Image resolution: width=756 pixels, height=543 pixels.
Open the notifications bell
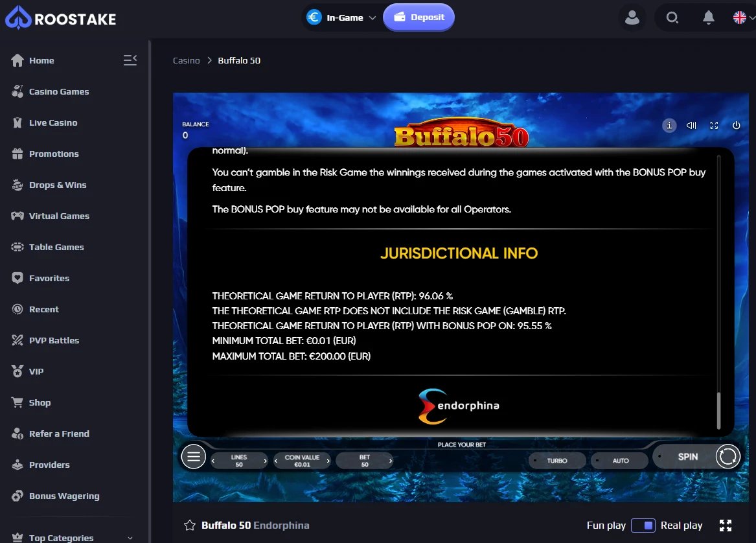click(708, 18)
